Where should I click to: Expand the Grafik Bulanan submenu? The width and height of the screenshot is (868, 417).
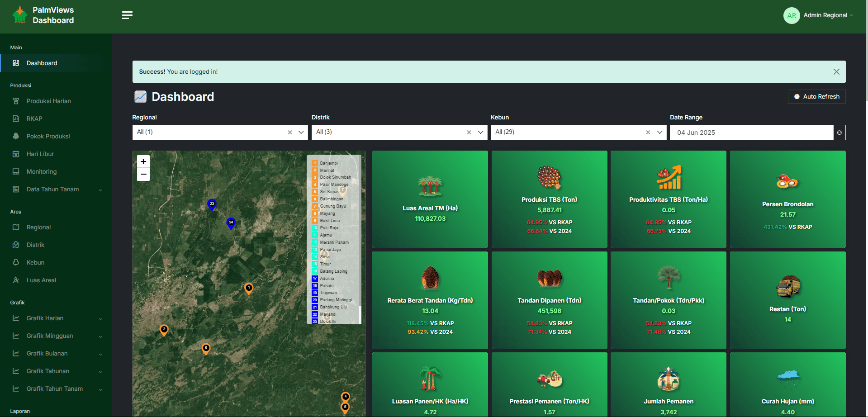click(47, 353)
